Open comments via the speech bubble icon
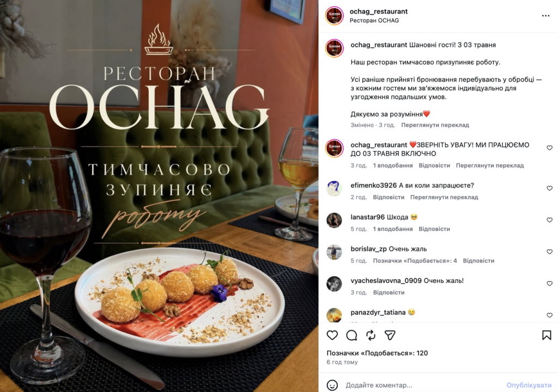The width and height of the screenshot is (558, 392). pos(351,335)
